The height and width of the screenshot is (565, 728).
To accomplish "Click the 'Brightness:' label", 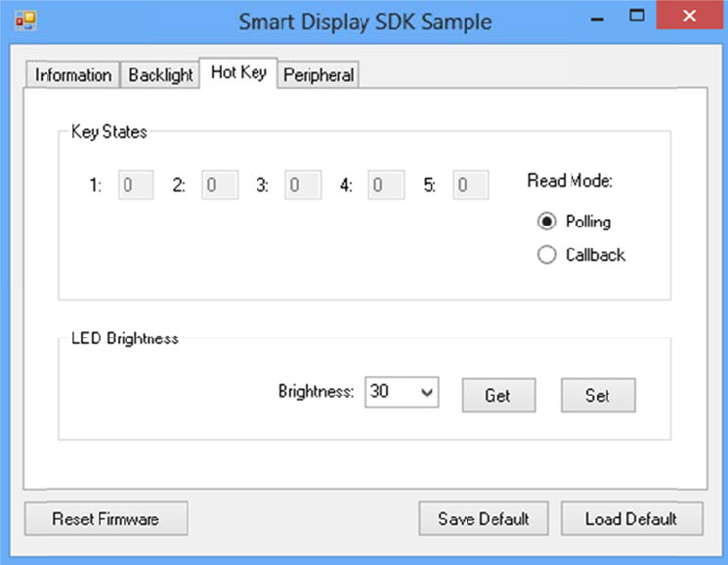I will pyautogui.click(x=316, y=391).
